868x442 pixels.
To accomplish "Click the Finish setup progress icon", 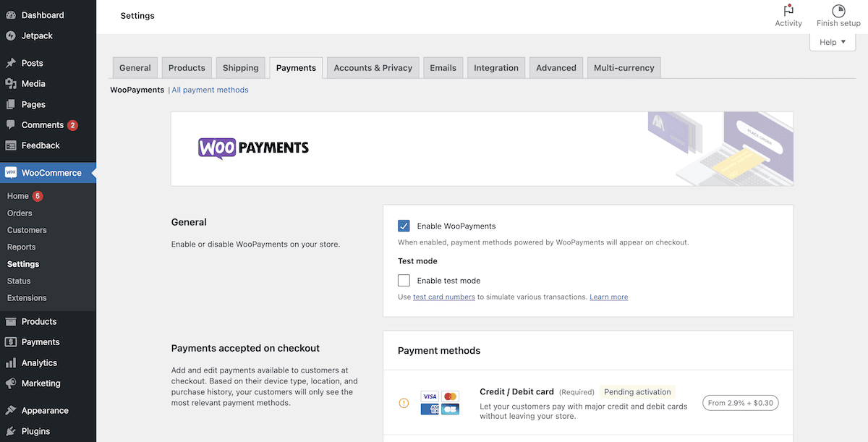I will click(838, 11).
